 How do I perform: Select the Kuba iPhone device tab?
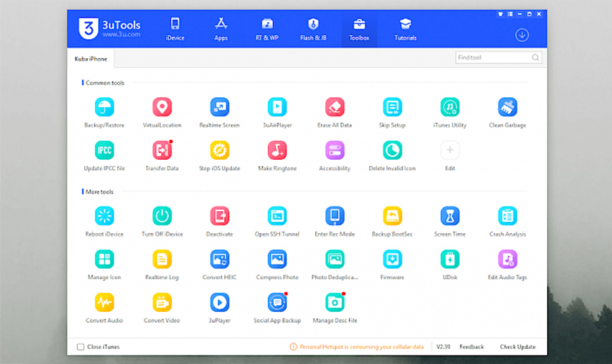click(90, 59)
